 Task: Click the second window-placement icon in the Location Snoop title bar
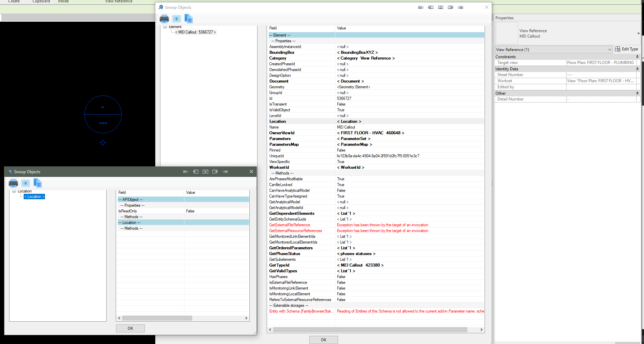(x=196, y=172)
